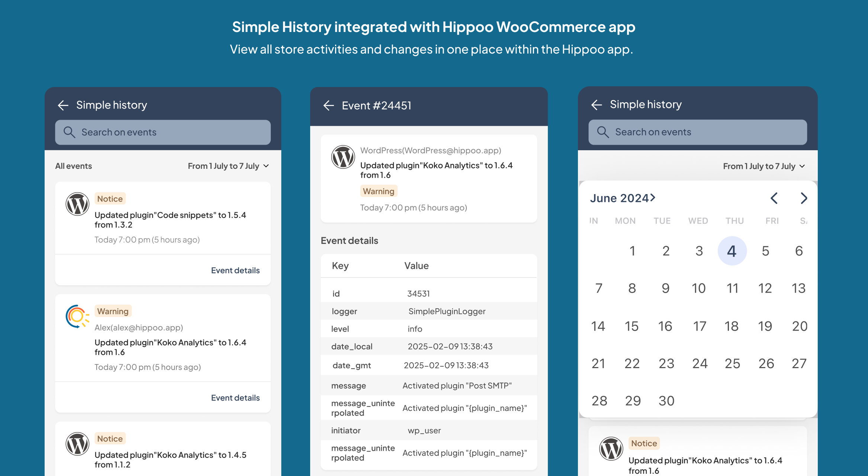Select June 10 in the calendar
This screenshot has width=868, height=476.
point(698,288)
